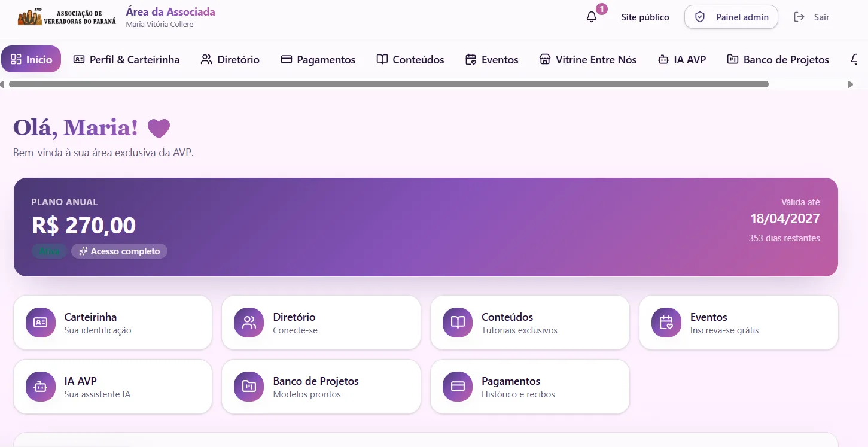This screenshot has height=447, width=868.
Task: Click the robot icon beside IA AVP tab
Action: coord(663,59)
